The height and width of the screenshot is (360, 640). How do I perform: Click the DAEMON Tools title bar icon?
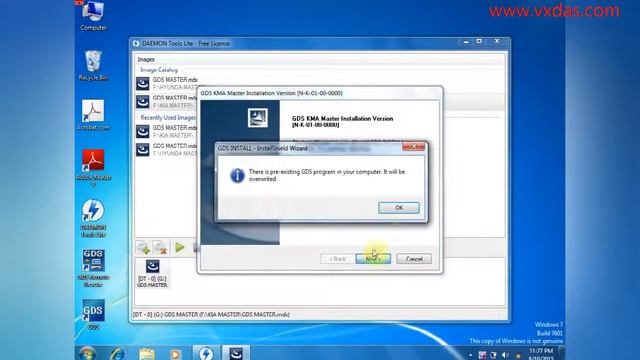coord(136,43)
